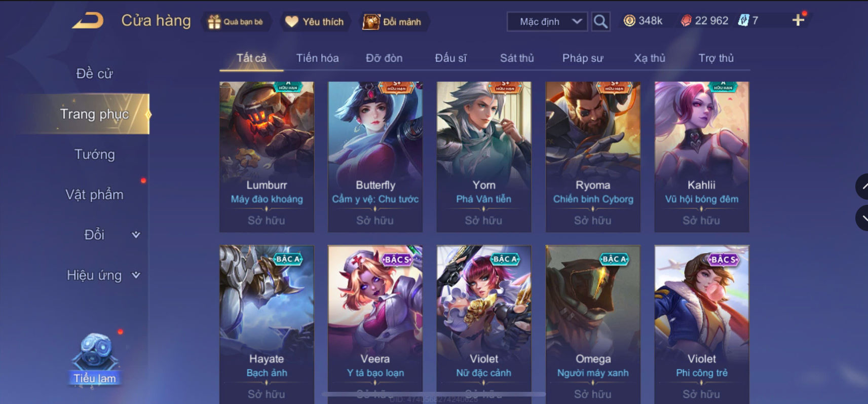
Task: Open the Mặc định sort dropdown
Action: 547,22
